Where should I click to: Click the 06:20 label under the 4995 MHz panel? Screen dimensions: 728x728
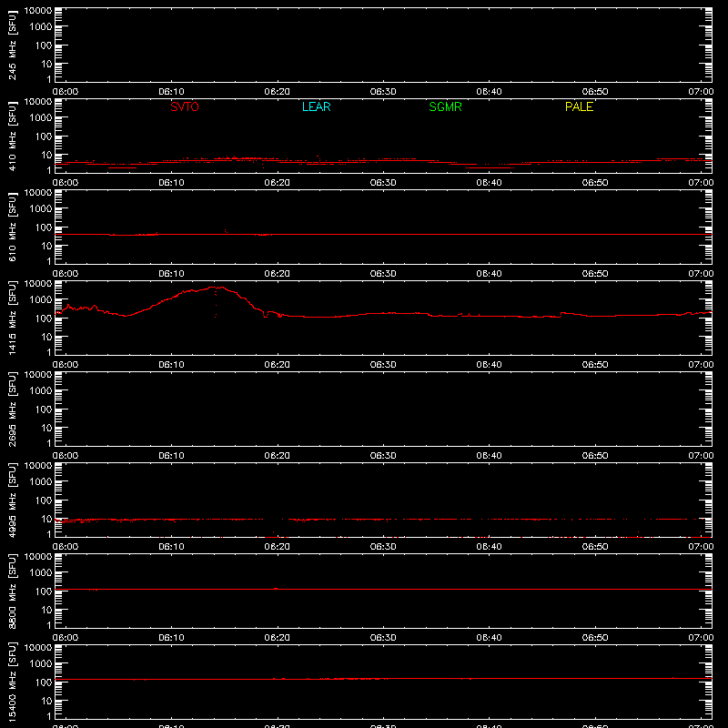point(278,547)
